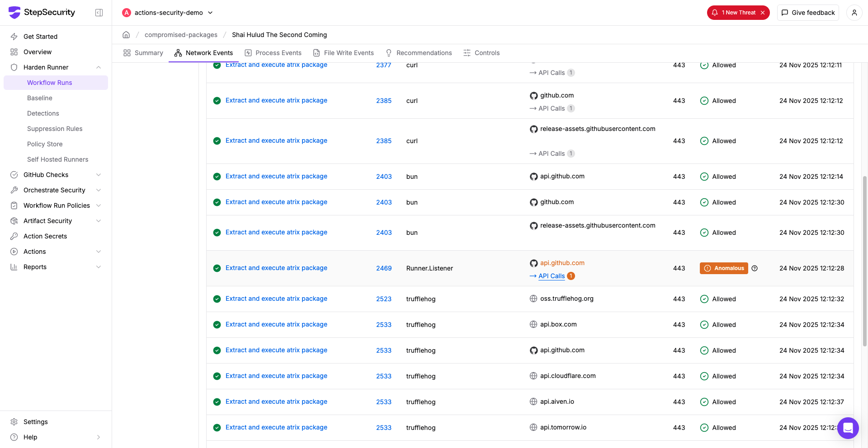This screenshot has width=868, height=448.
Task: Click the StepSecurity logo
Action: point(42,13)
